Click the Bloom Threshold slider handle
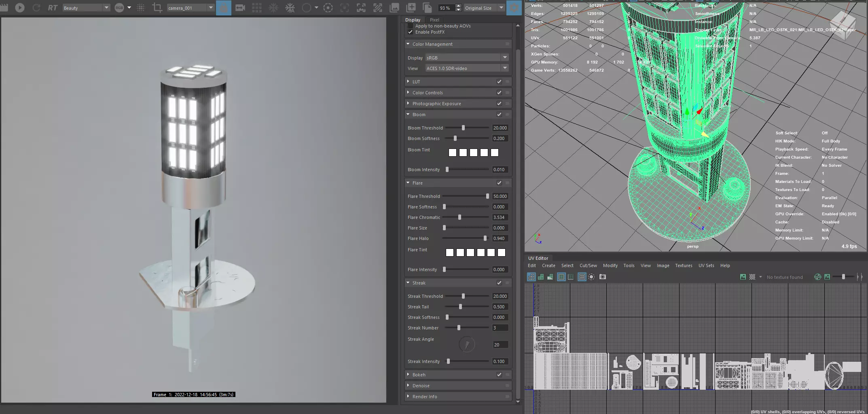Image resolution: width=868 pixels, height=414 pixels. coord(463,128)
